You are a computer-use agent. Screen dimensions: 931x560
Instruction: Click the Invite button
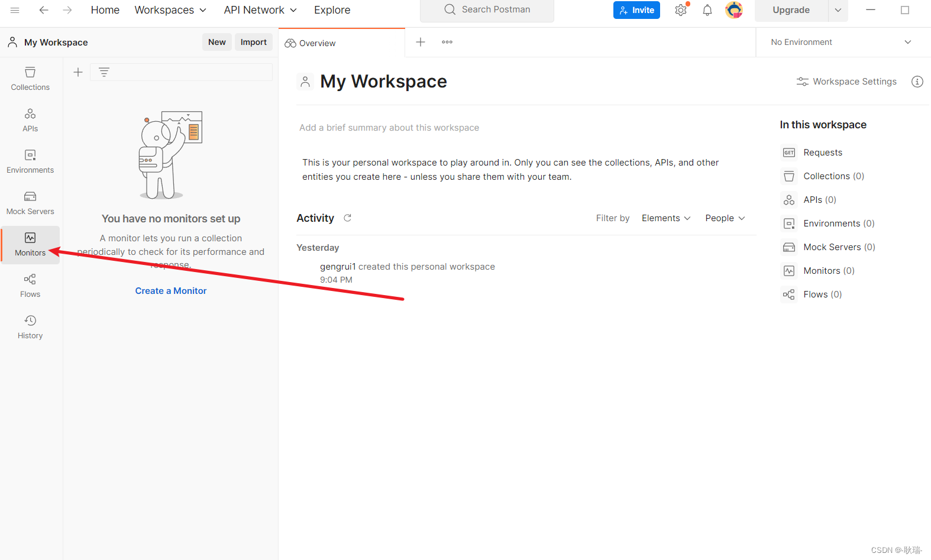pos(636,10)
